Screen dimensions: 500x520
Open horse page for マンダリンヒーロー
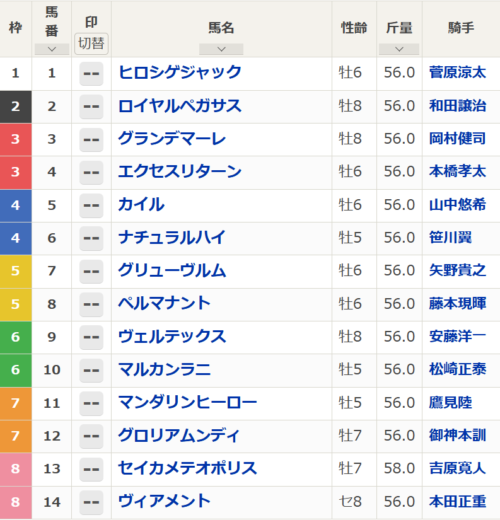[188, 403]
